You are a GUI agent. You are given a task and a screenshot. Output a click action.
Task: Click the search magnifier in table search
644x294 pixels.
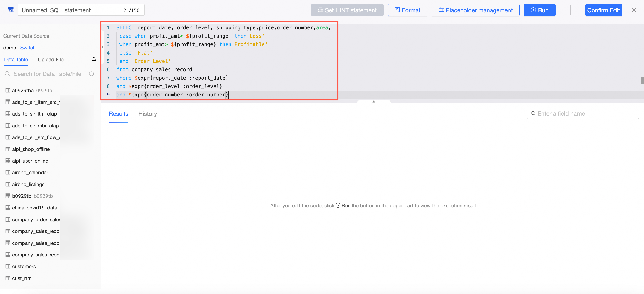(7, 74)
